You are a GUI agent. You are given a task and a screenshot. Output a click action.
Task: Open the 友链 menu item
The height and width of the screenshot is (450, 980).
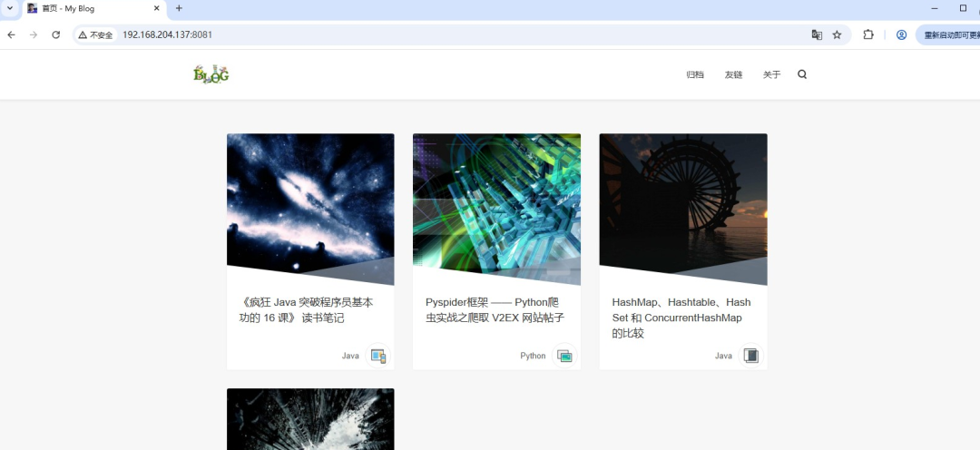point(733,74)
